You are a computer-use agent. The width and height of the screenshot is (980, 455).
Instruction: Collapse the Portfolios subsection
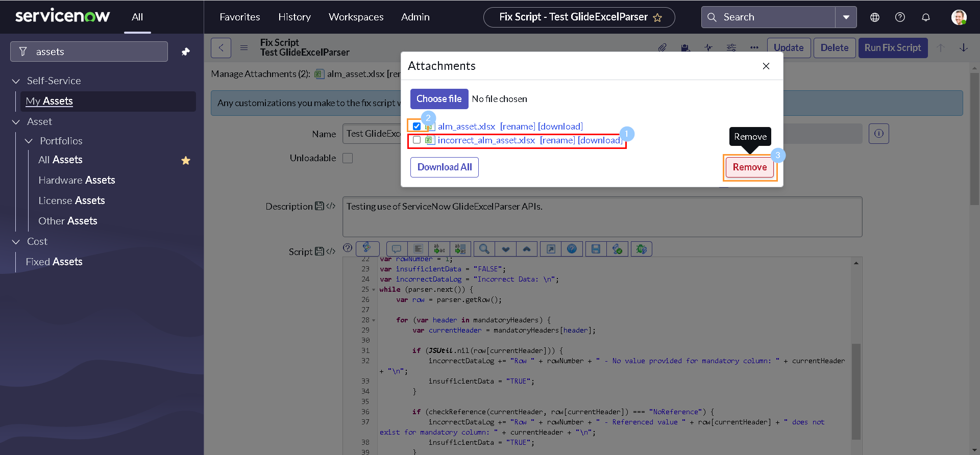coord(29,141)
